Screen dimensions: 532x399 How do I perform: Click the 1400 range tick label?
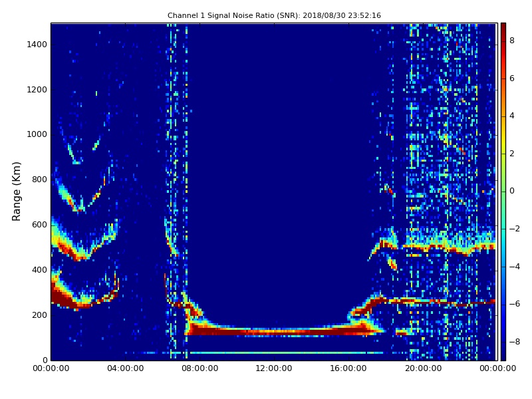[37, 45]
